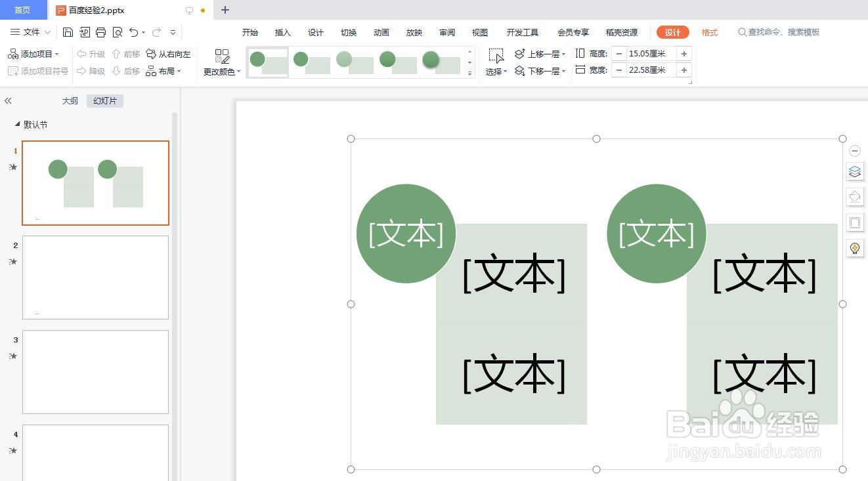This screenshot has width=868, height=481.
Task: Open the 选择 selection dropdown
Action: coord(496,63)
